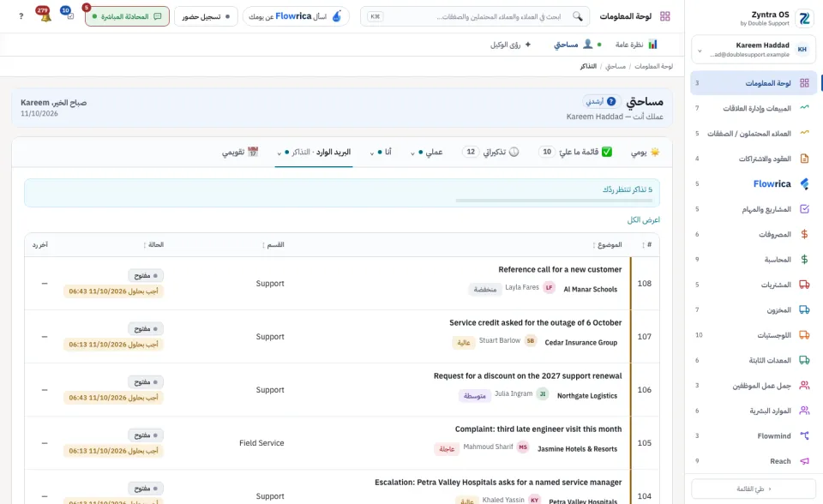Viewport: 823px width, 504px height.
Task: Open ticket 106 discount request subject
Action: tap(527, 376)
